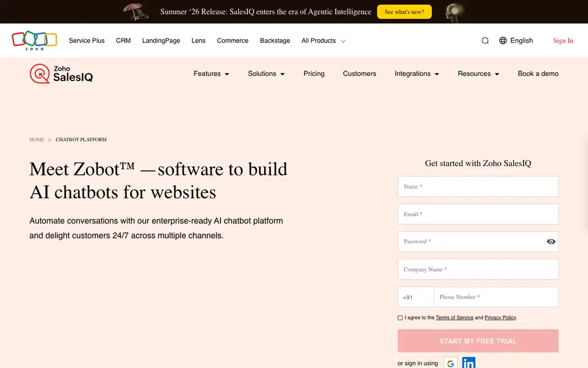
Task: Open the search magnifier icon
Action: pos(485,41)
